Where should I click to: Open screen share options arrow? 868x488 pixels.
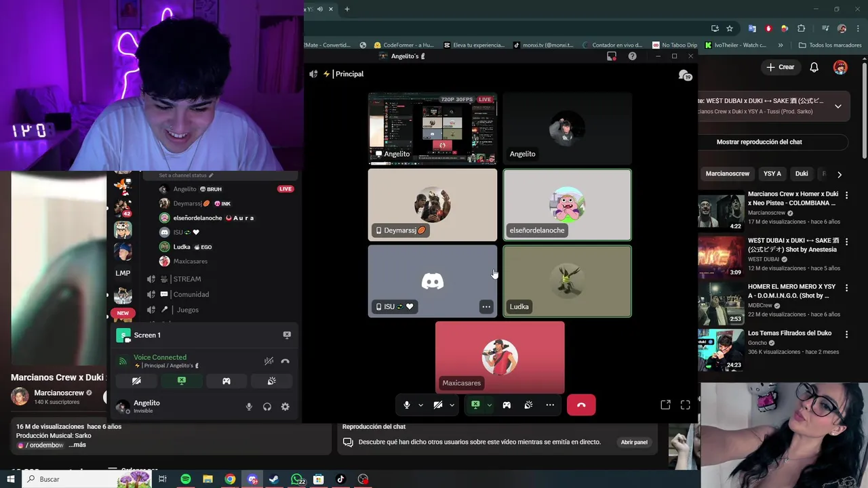coord(489,405)
